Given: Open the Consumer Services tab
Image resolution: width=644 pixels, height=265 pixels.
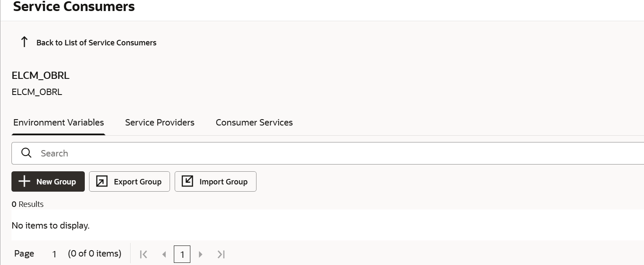Looking at the screenshot, I should (254, 123).
